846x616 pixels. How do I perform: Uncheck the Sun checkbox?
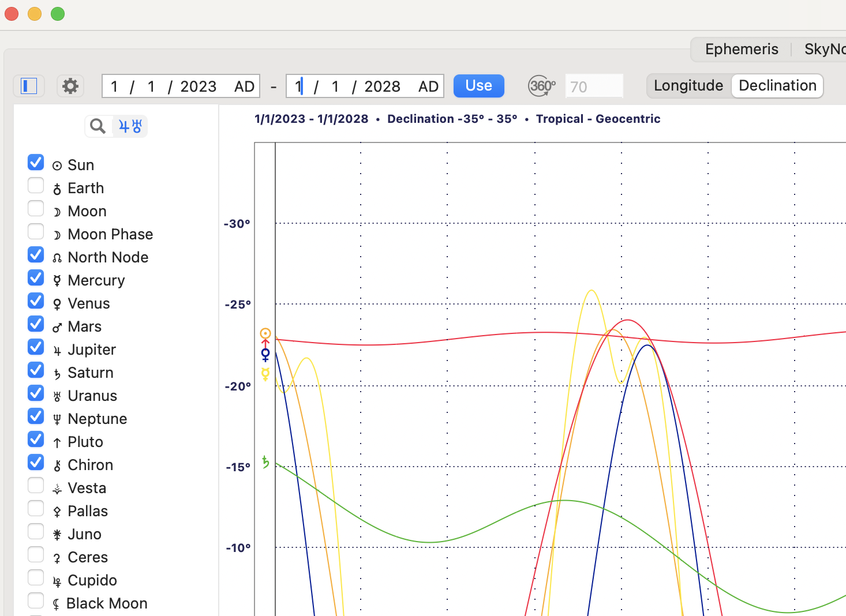pos(36,162)
